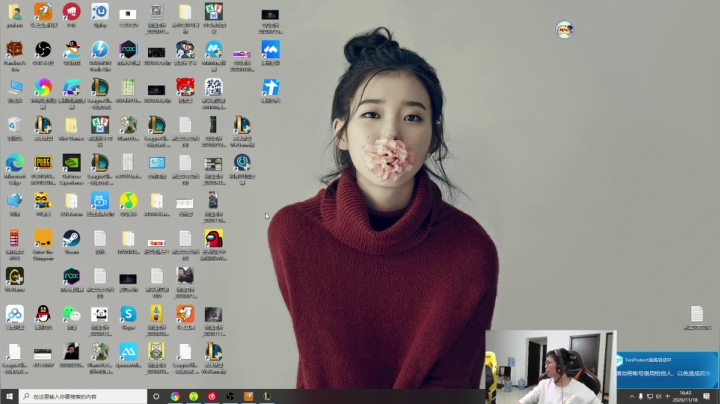Select the PUBG desktop shortcut
The image size is (720, 404).
[x=43, y=163]
